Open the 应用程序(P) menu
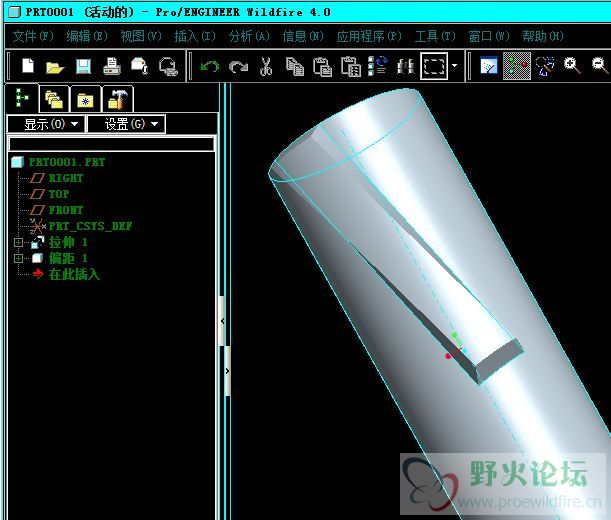The image size is (611, 520). 369,36
